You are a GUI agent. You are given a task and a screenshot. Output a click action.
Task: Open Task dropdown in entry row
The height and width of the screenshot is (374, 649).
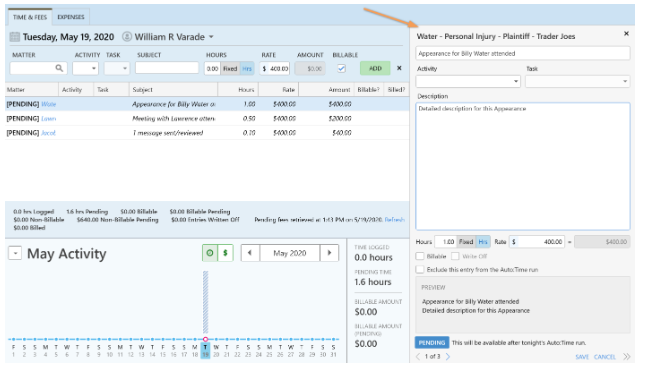point(117,68)
